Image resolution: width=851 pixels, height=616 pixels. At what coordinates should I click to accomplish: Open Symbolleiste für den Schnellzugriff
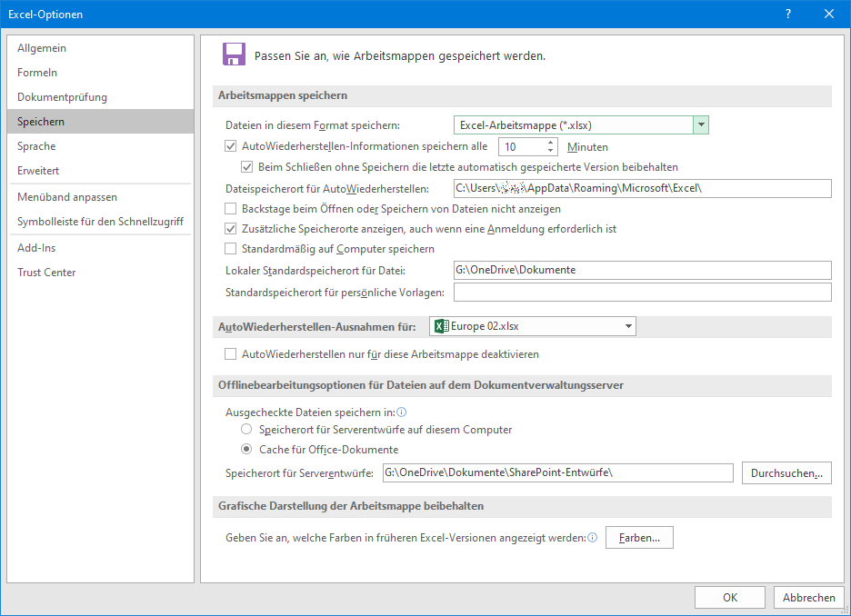pyautogui.click(x=100, y=222)
